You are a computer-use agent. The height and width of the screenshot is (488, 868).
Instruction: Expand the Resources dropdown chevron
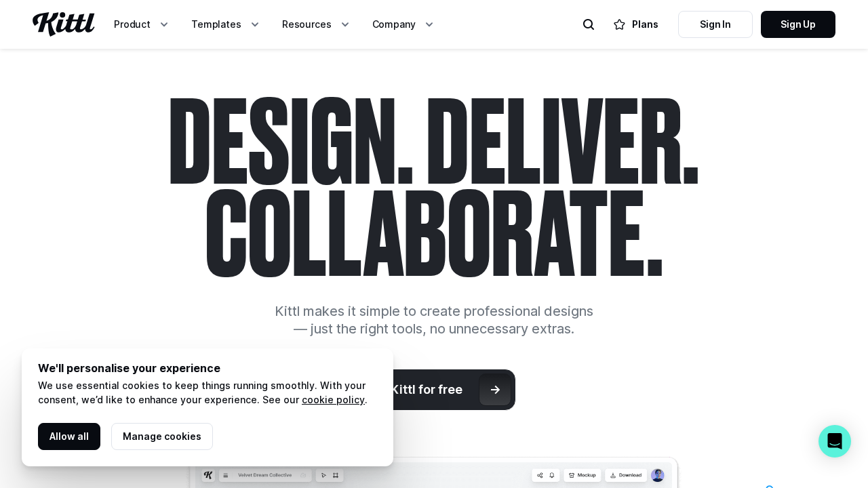pyautogui.click(x=345, y=24)
